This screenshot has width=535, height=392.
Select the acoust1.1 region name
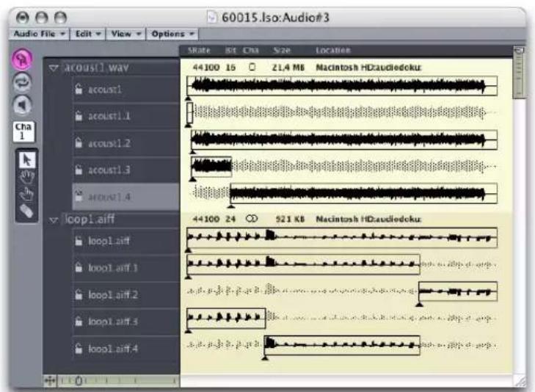click(x=109, y=116)
